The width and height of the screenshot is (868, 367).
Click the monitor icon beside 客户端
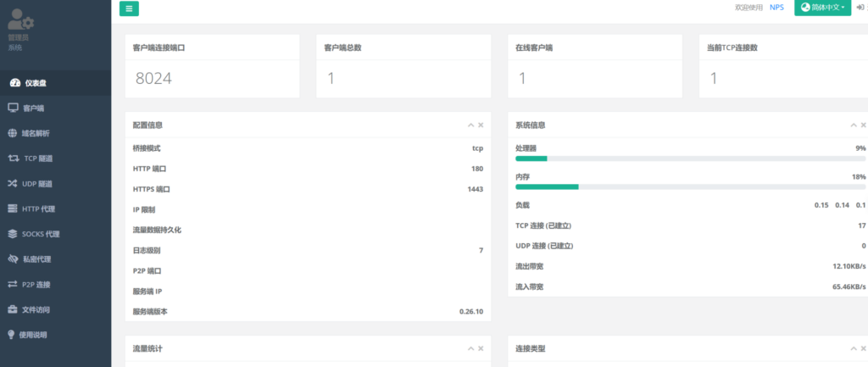pyautogui.click(x=13, y=108)
